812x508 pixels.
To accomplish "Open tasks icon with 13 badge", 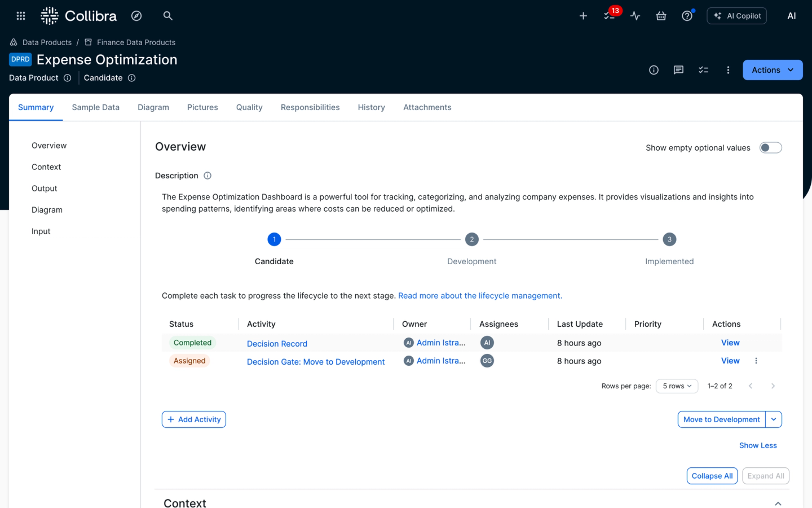I will 610,16.
